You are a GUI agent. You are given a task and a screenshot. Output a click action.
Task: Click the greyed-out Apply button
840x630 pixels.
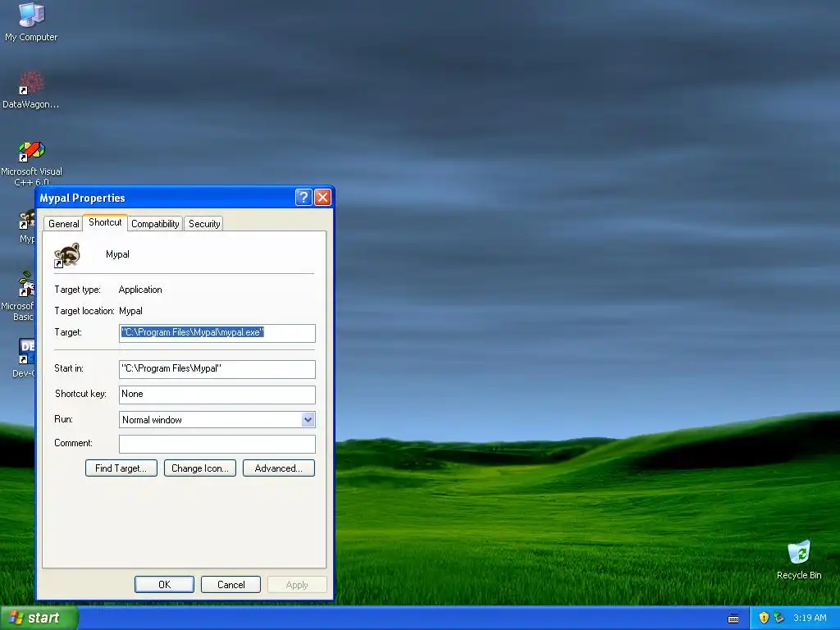point(297,584)
